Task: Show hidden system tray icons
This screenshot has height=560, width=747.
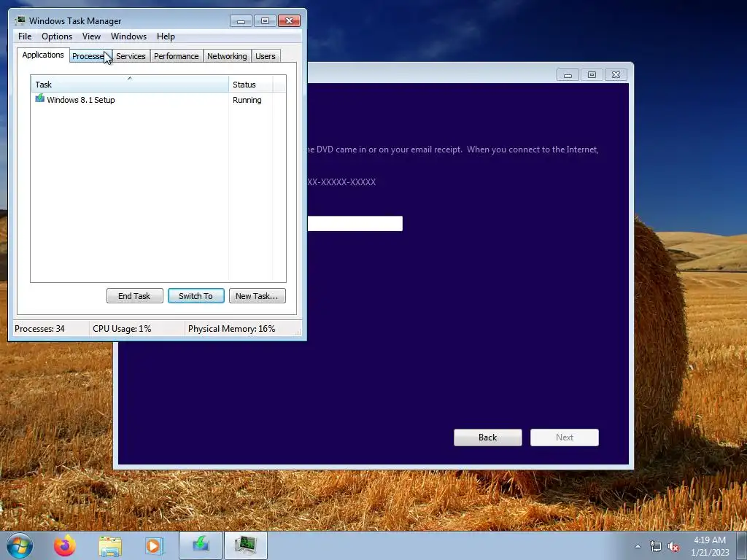Action: coord(638,546)
